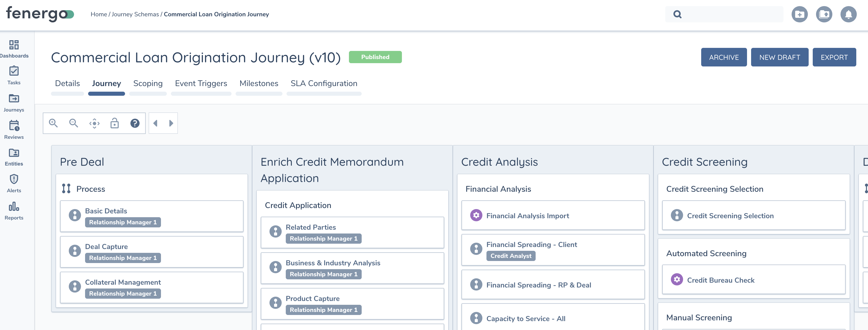Click the header search field

click(x=731, y=15)
